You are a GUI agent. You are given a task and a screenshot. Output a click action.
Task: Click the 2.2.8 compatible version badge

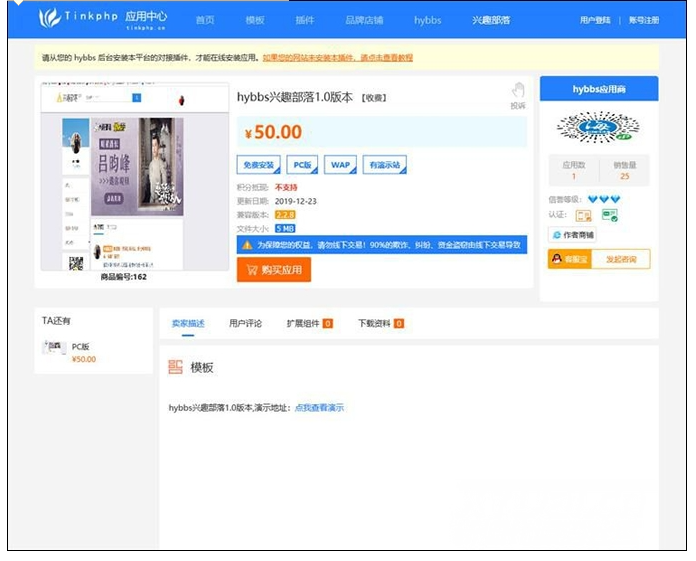285,215
